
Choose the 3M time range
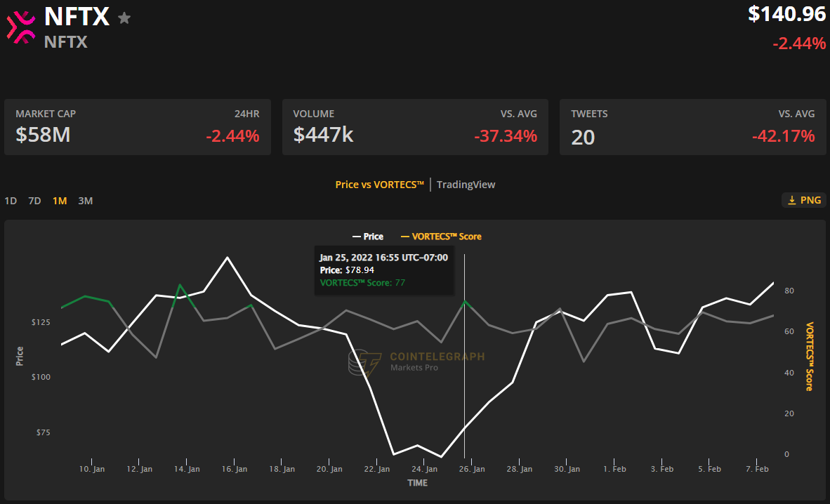(x=85, y=201)
